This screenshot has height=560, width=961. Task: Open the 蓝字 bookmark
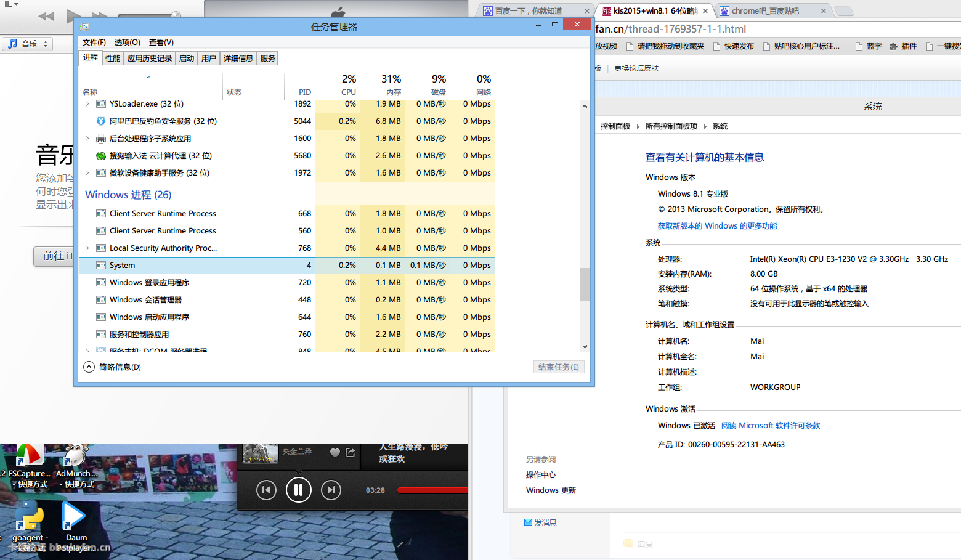pyautogui.click(x=869, y=46)
